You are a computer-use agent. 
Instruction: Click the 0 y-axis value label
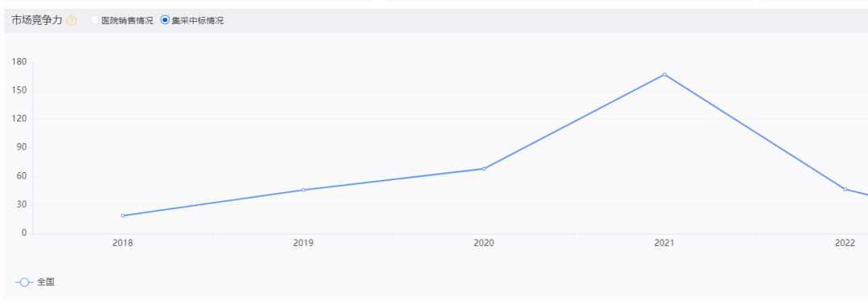(24, 233)
